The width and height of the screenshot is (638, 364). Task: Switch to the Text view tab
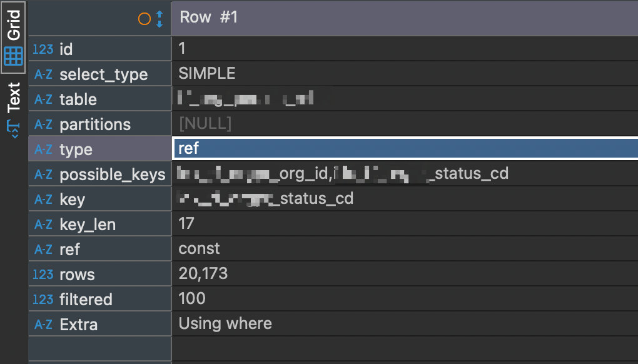tap(13, 110)
